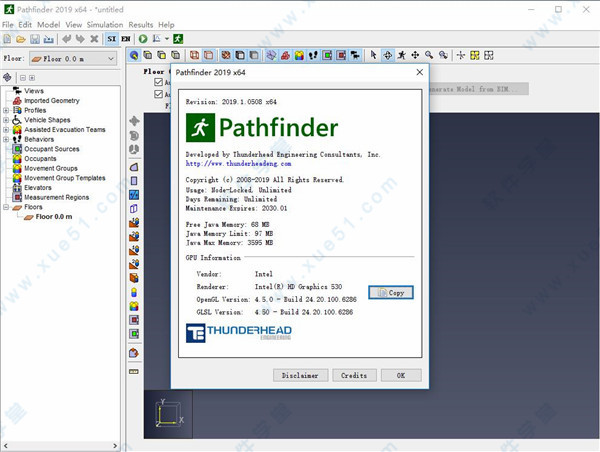
Task: Click the green occupant source tool
Action: click(134, 334)
